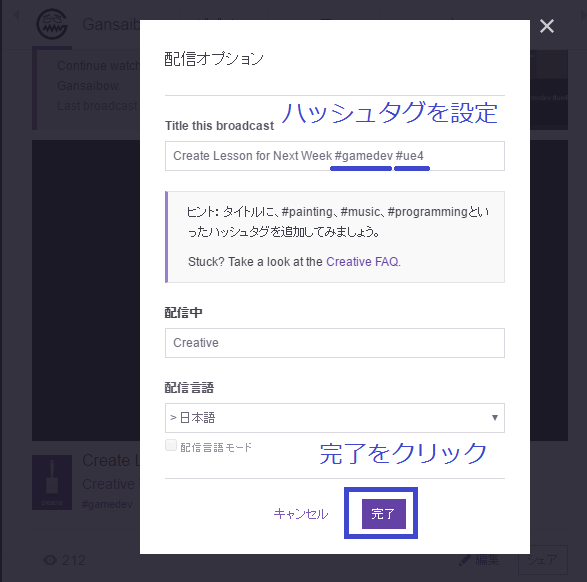
Task: Toggle the 配信言語モード checkbox
Action: coord(171,445)
